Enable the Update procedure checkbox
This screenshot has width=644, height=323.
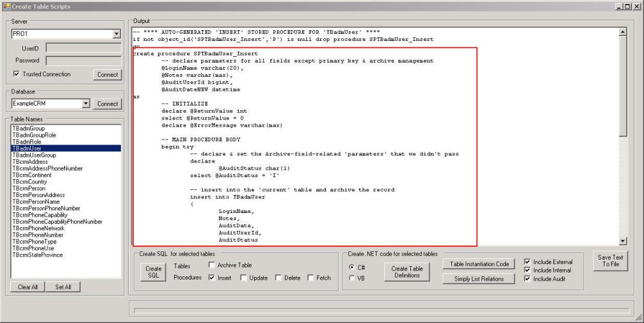pos(243,278)
